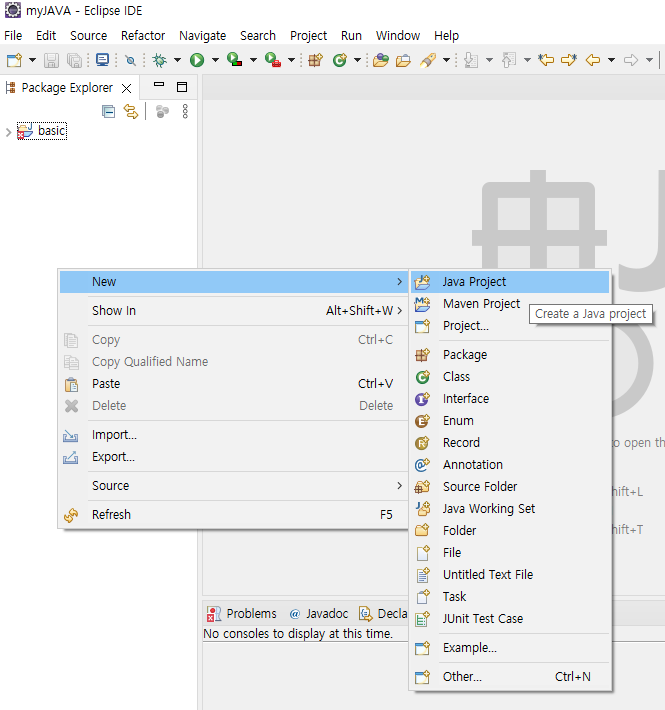This screenshot has width=665, height=710.
Task: Close the Package Explorer view tab
Action: (x=127, y=88)
